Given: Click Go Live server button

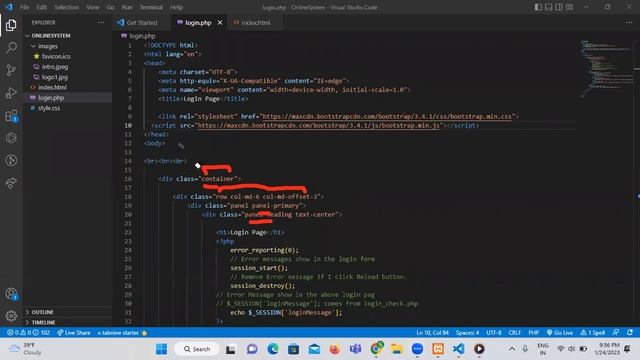Looking at the screenshot, I should point(560,333).
